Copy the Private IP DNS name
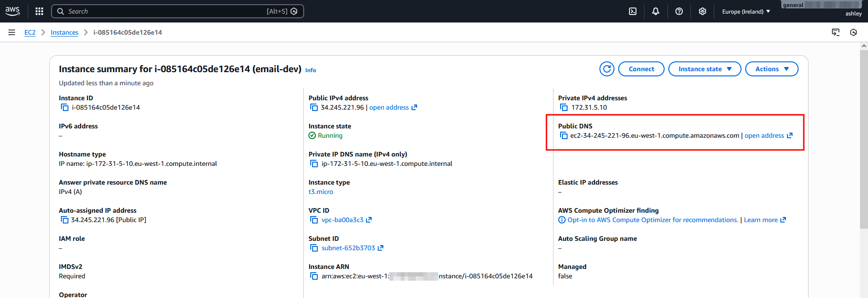Screen dimensions: 868x298 click(x=314, y=164)
